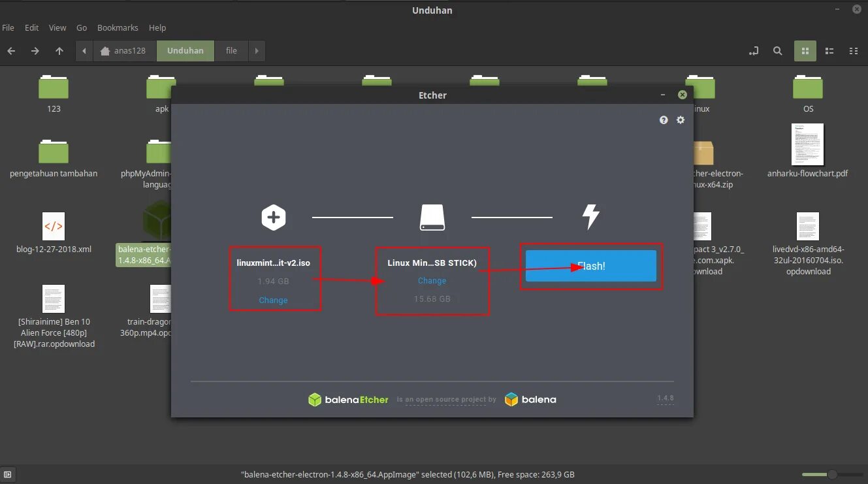Image resolution: width=868 pixels, height=484 pixels.
Task: Close the Unduhan file manager window
Action: click(x=858, y=10)
